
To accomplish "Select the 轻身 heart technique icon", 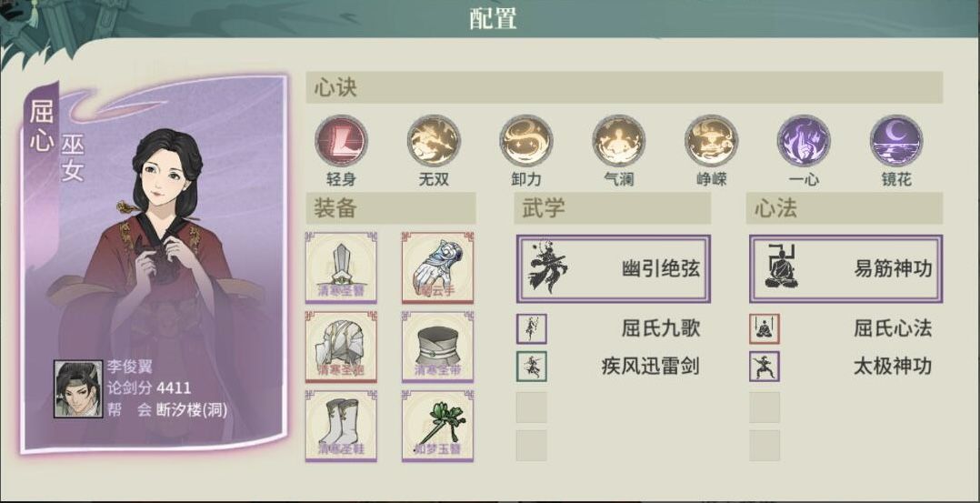I will [x=341, y=140].
